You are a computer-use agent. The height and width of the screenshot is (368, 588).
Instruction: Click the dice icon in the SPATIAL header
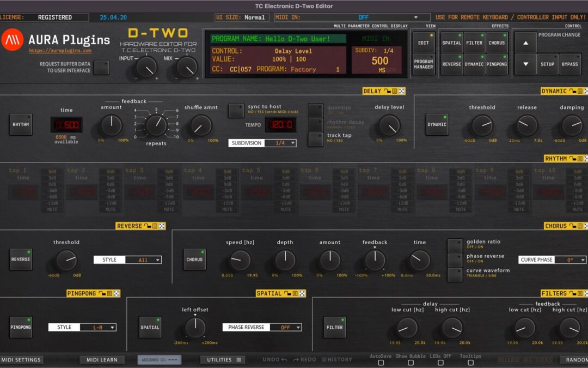click(x=302, y=294)
